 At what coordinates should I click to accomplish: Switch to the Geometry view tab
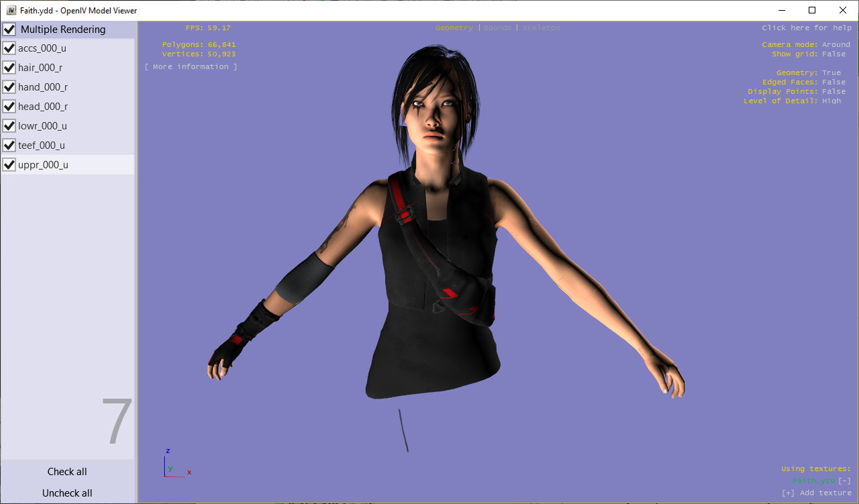pos(454,28)
